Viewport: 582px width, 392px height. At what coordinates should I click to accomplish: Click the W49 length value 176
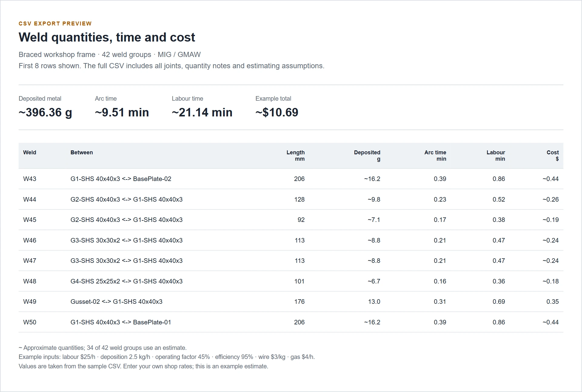pyautogui.click(x=299, y=302)
